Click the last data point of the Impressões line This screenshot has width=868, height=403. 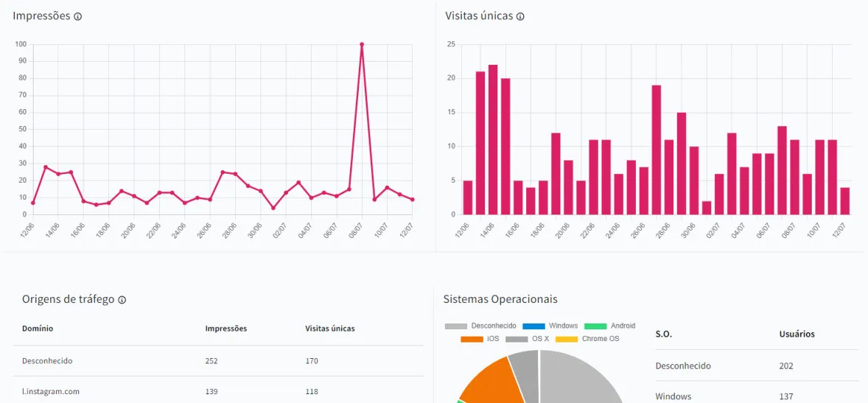(x=413, y=199)
